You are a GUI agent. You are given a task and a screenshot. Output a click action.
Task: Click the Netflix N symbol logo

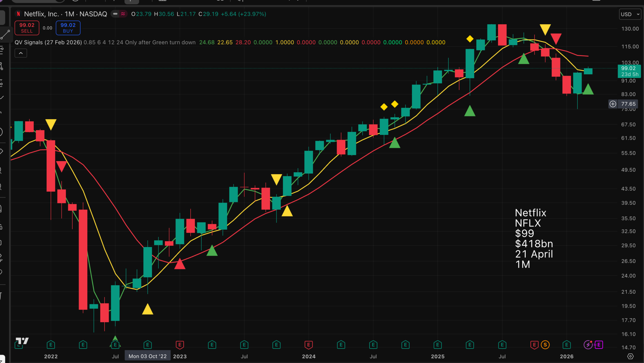pyautogui.click(x=18, y=14)
